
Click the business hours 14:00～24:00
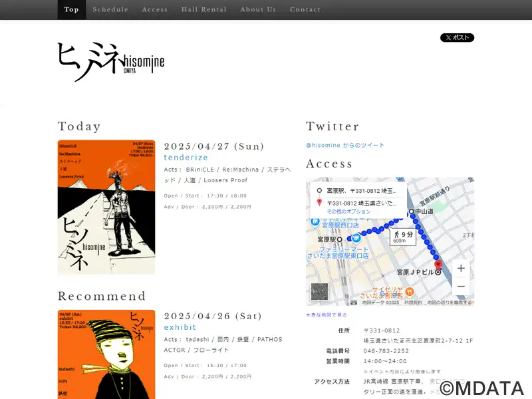point(385,361)
